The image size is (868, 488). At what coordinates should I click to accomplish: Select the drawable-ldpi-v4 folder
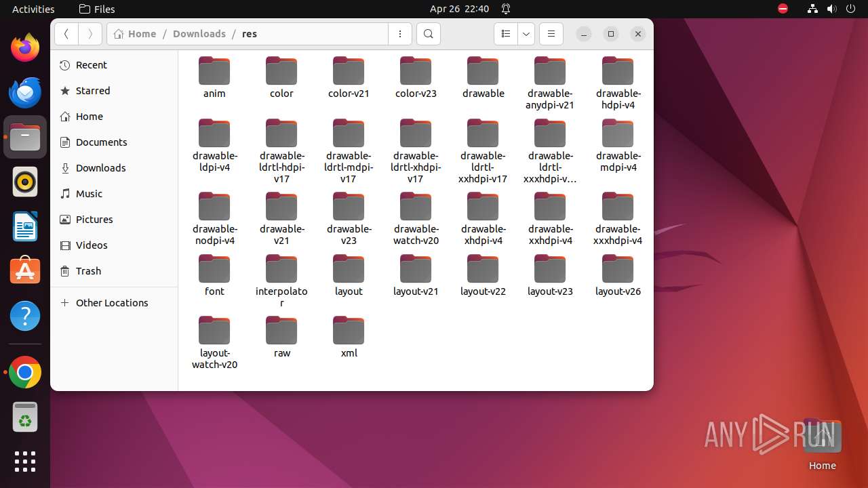coord(214,146)
